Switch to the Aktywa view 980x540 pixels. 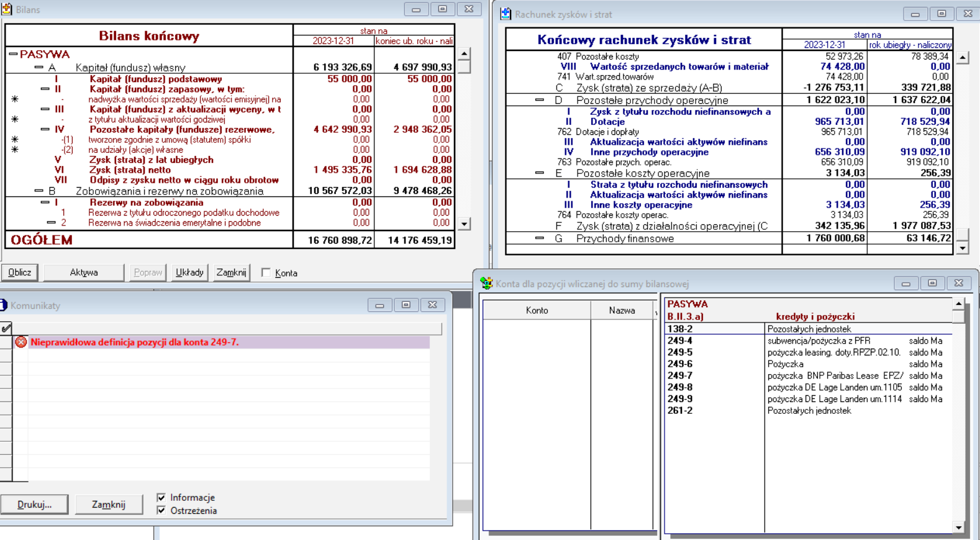[84, 272]
